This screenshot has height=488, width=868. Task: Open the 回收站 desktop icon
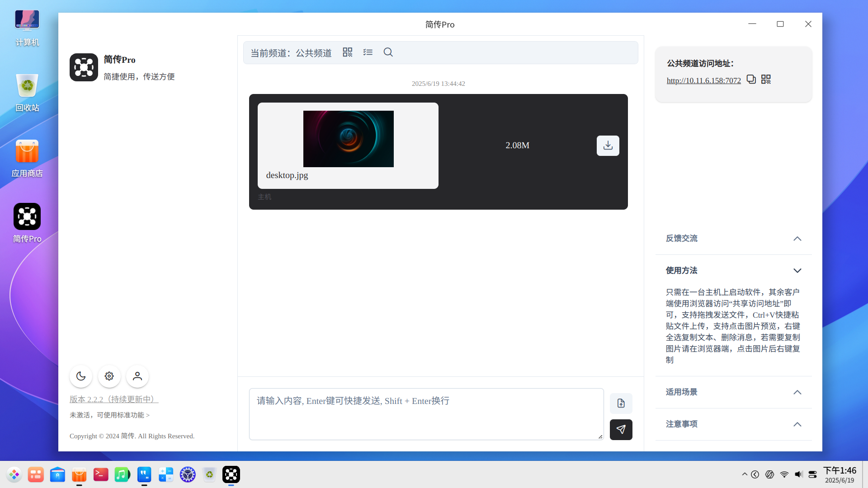coord(27,93)
